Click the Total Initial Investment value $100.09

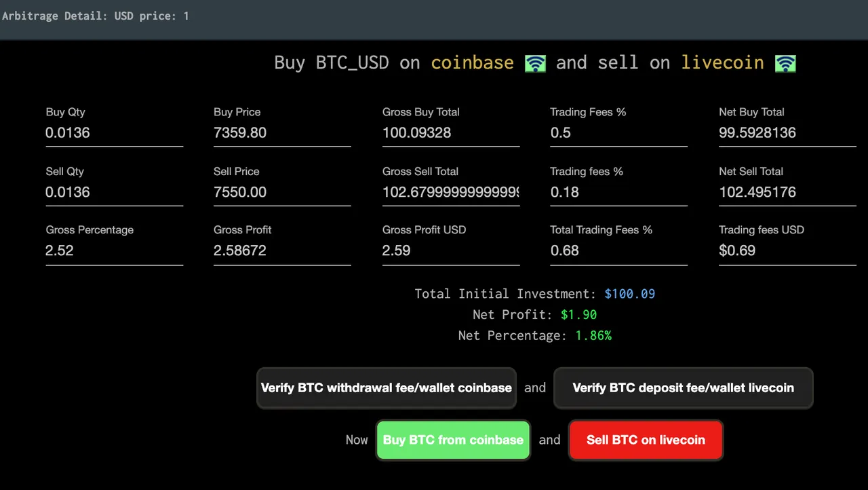click(630, 294)
